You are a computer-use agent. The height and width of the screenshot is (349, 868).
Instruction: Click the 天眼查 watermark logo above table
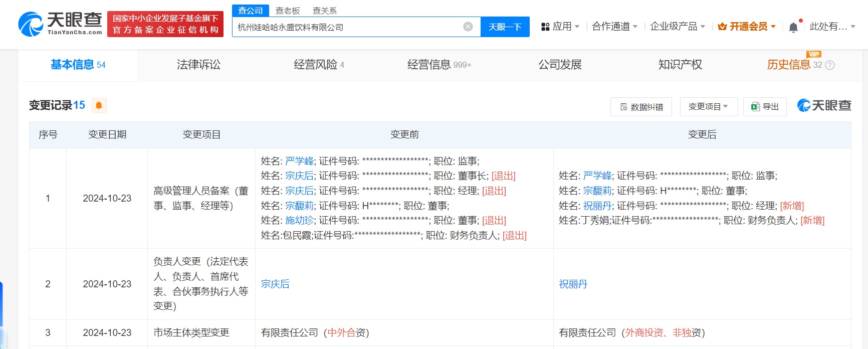tap(824, 105)
